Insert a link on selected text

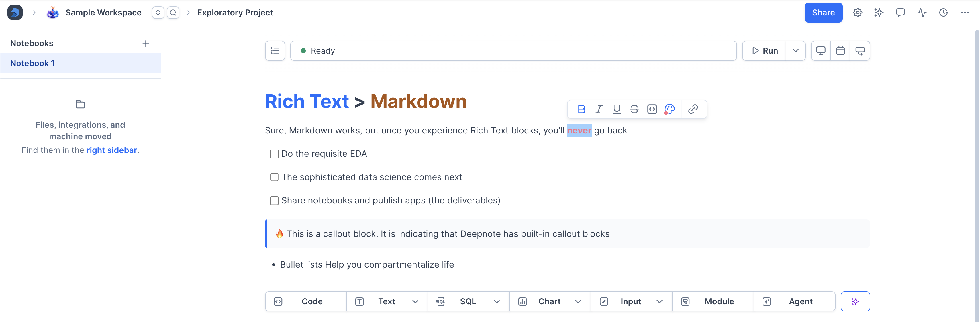coord(693,109)
